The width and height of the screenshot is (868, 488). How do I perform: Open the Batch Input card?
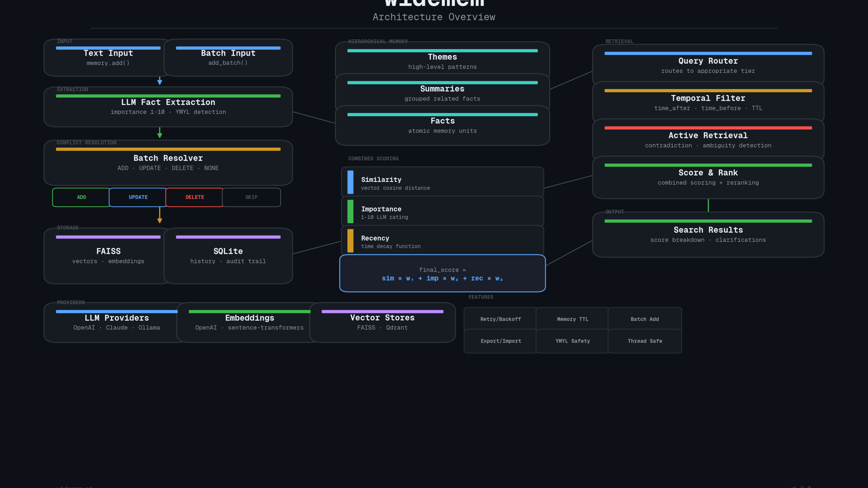tap(228, 58)
